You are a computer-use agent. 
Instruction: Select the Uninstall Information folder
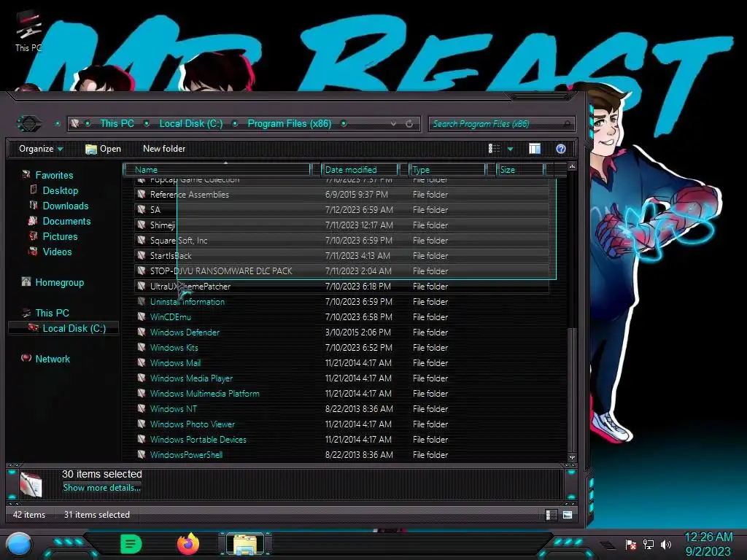pyautogui.click(x=341, y=301)
